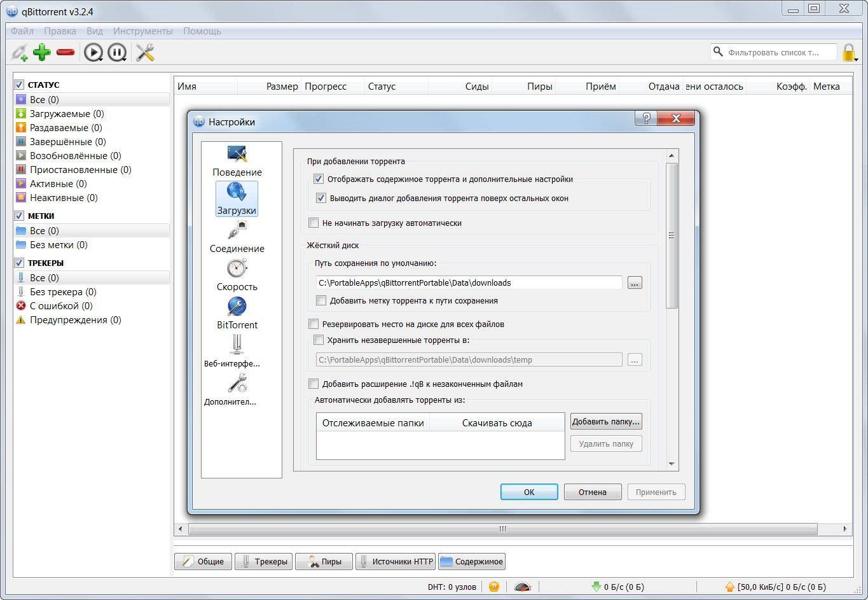Click browse button next to default save path

click(635, 283)
